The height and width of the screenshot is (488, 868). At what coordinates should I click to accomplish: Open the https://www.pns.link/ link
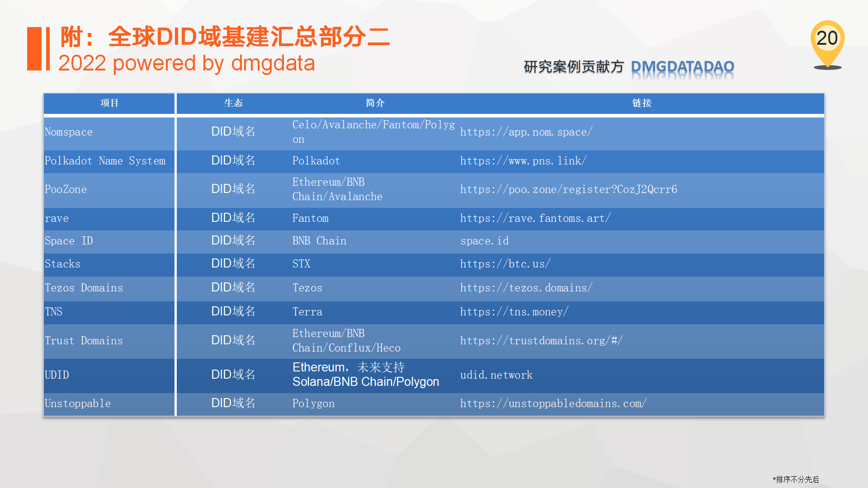click(524, 161)
